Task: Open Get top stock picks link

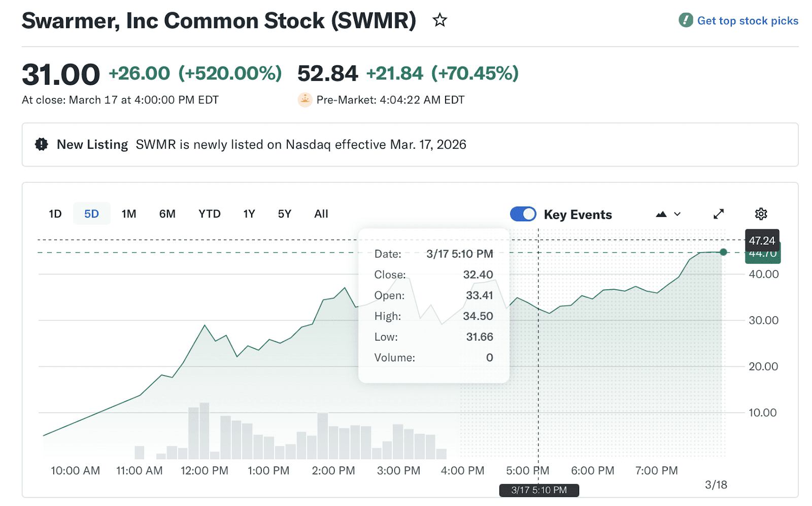Action: (x=748, y=21)
